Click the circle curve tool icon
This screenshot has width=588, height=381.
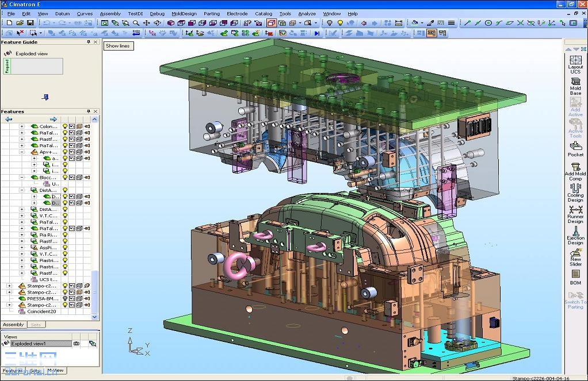pos(488,23)
